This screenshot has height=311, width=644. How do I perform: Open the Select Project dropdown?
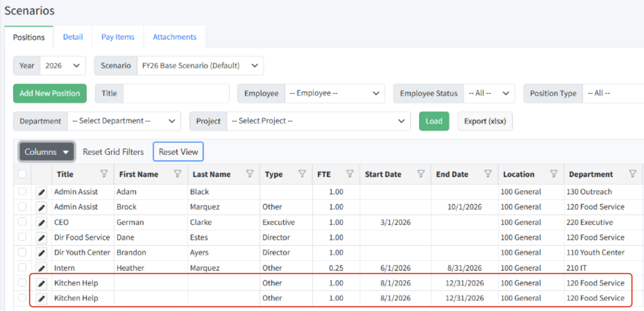click(x=319, y=121)
